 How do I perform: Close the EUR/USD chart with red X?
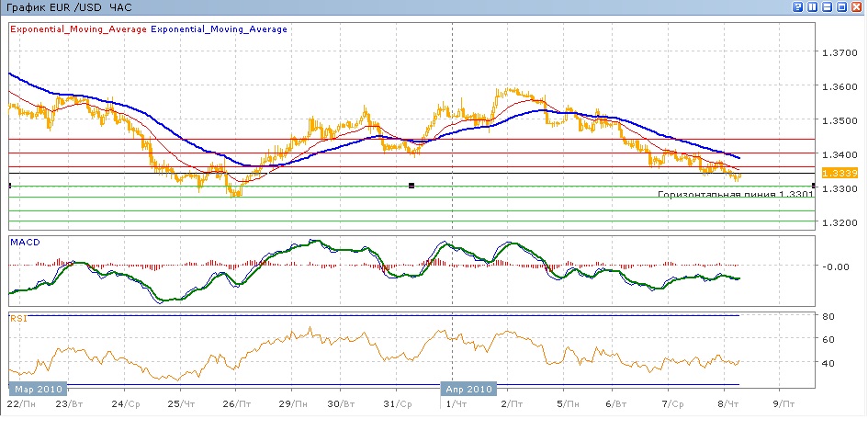857,7
